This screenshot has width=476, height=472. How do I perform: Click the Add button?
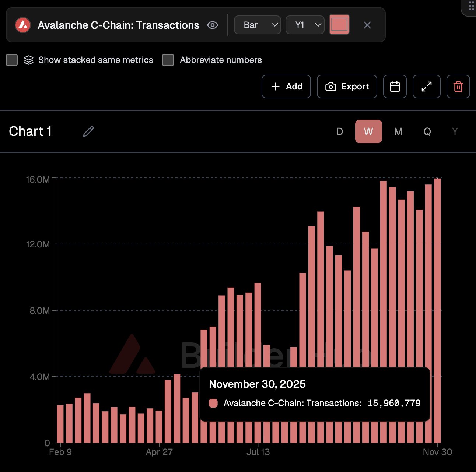(286, 87)
